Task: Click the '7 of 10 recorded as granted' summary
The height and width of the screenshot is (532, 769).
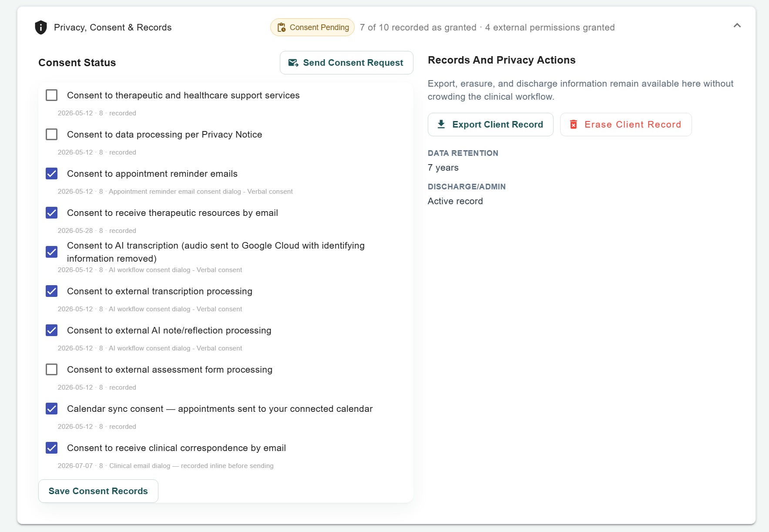Action: pos(418,27)
